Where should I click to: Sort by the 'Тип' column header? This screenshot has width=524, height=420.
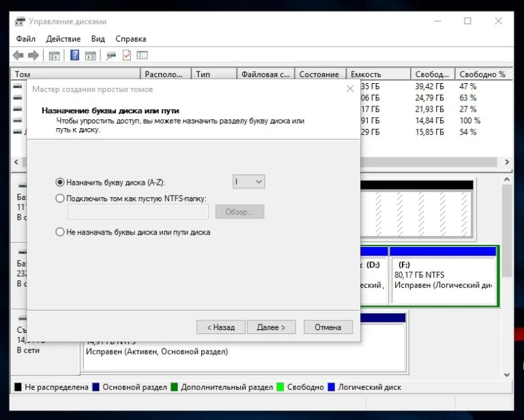(x=214, y=74)
